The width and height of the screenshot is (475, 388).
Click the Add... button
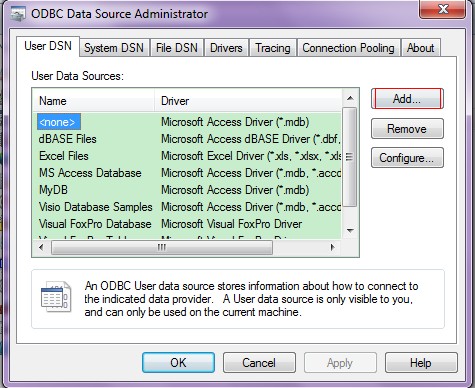407,99
